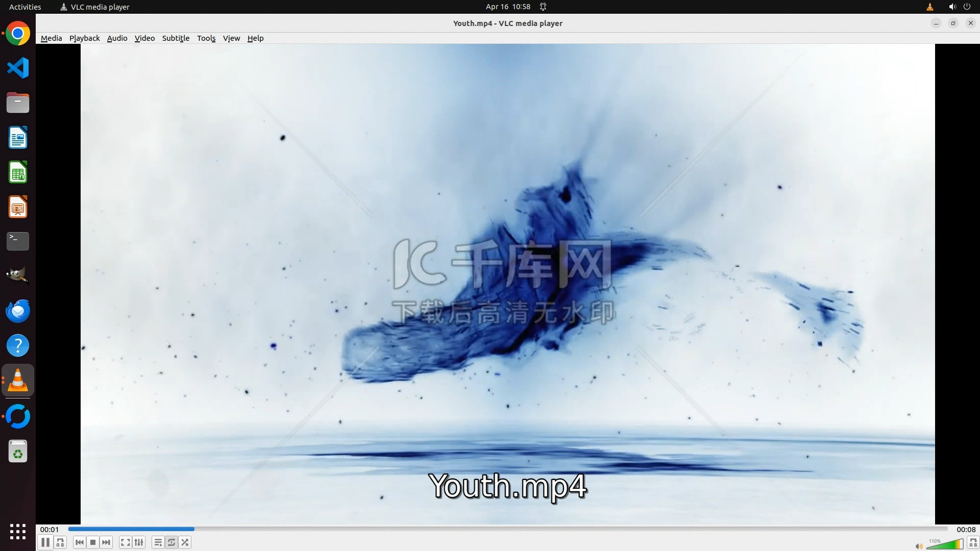
Task: Toggle random shuffle playback
Action: pos(185,542)
